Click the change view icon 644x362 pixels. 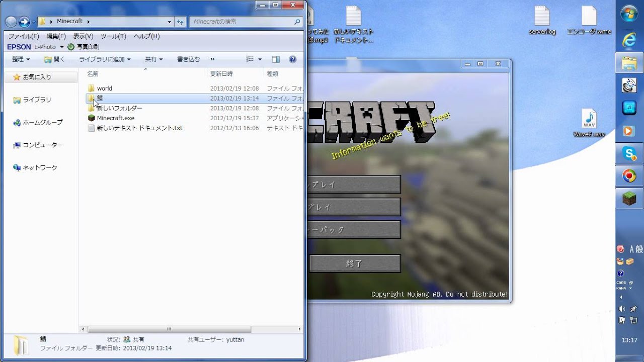[x=250, y=59]
